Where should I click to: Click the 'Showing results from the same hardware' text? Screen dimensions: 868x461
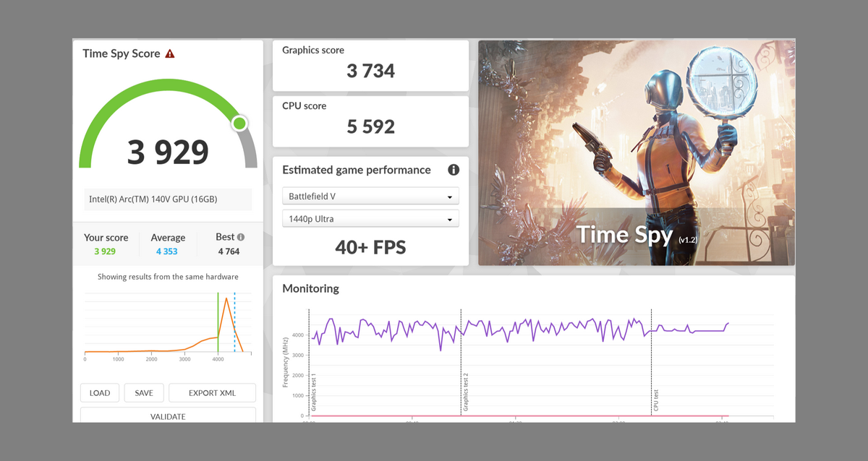pos(168,277)
